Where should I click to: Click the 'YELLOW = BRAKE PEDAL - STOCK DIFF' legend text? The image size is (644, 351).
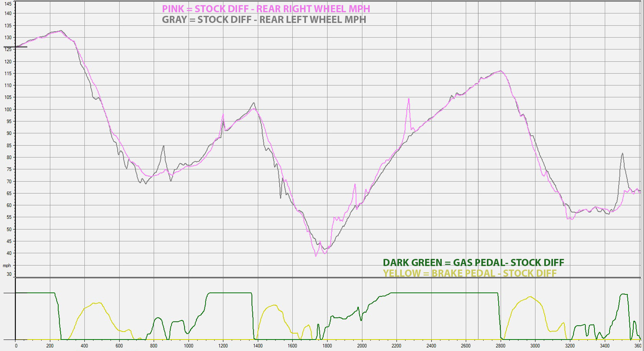pyautogui.click(x=470, y=273)
